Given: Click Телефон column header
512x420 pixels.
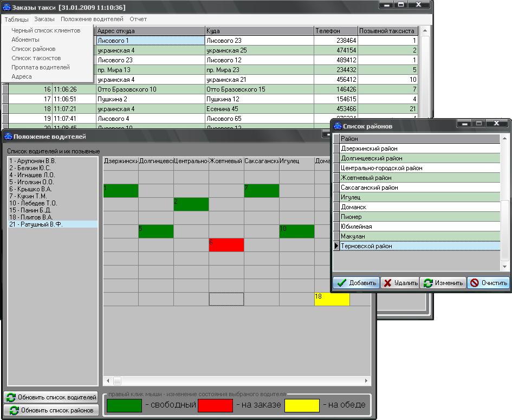Looking at the screenshot, I should pos(336,31).
